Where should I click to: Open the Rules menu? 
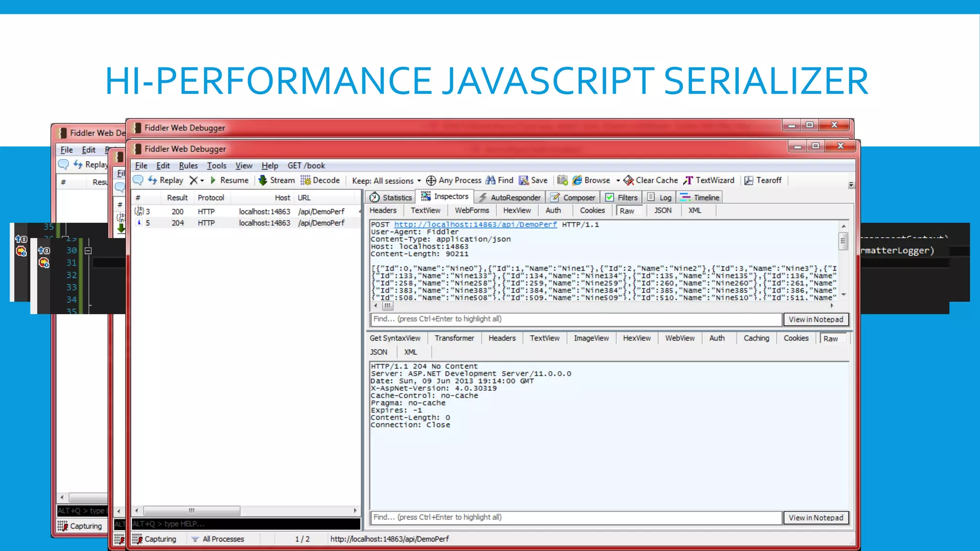click(188, 165)
